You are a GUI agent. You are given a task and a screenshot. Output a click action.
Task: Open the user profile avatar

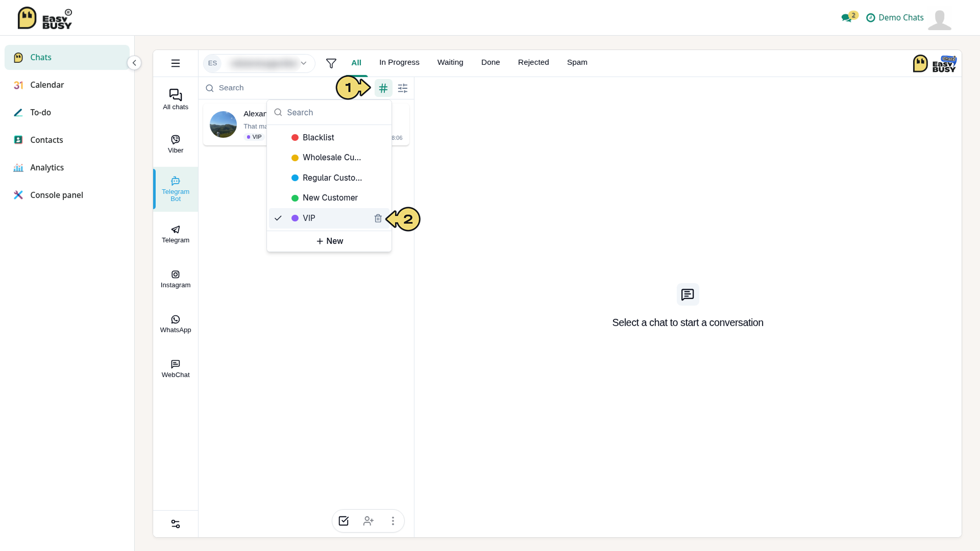940,19
